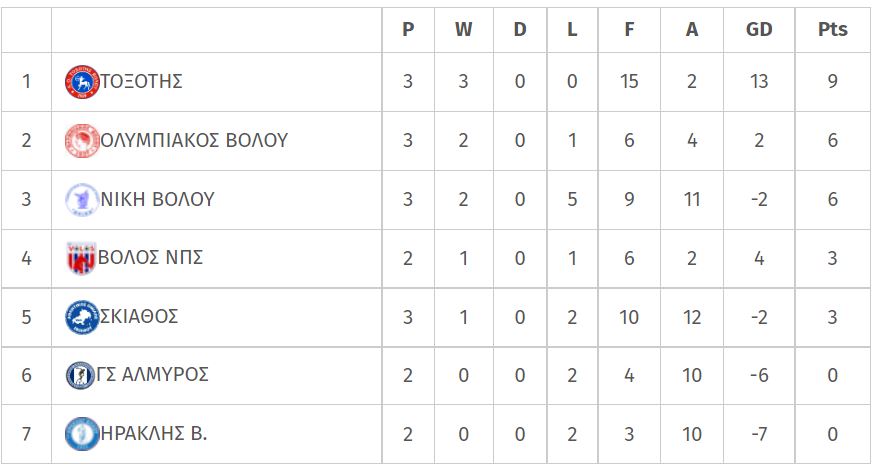Click the ΟΛΥΜΠΙΑΚΟΣ ΒΟΛΟΥ red crest logo
The image size is (879, 475).
[x=82, y=141]
